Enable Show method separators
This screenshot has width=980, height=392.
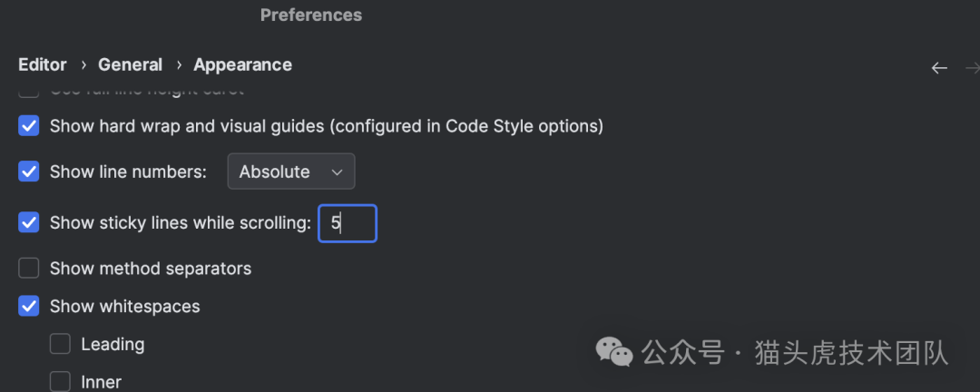point(29,269)
